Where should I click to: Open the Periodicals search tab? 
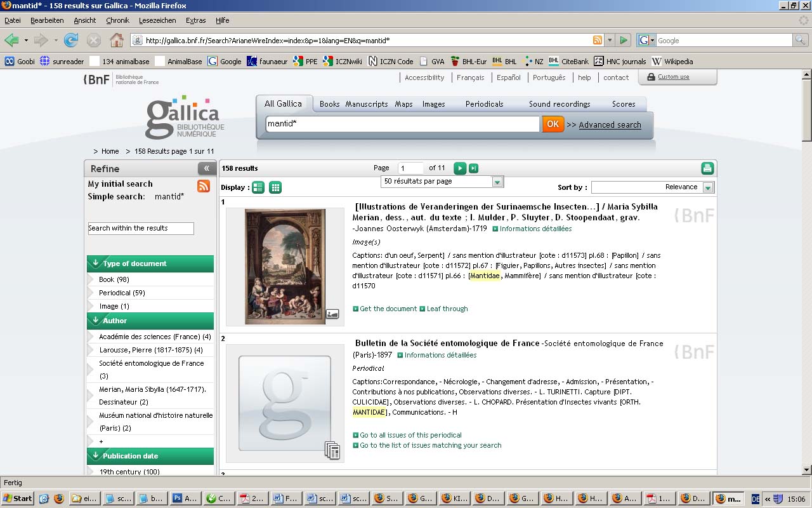[484, 104]
